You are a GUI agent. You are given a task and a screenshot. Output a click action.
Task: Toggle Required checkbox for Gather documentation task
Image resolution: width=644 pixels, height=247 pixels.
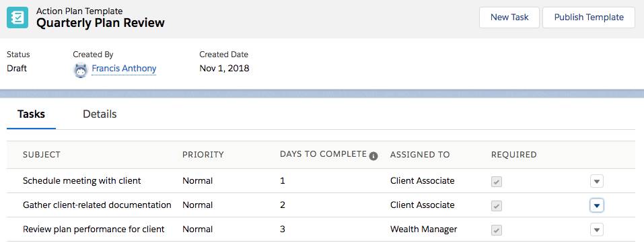click(x=497, y=206)
